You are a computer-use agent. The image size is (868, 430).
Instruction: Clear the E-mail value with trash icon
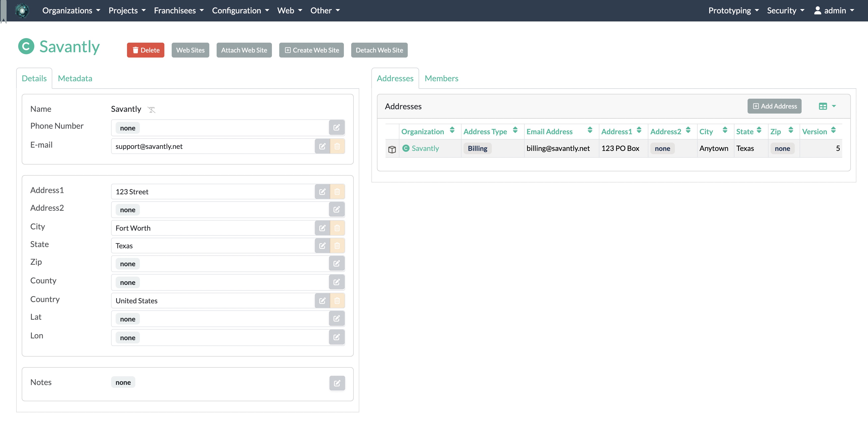coord(337,146)
